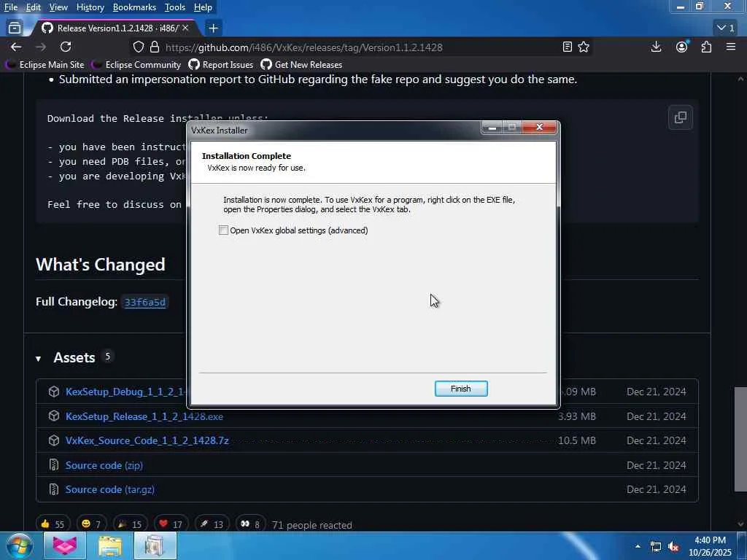Bookmark this page with star icon

[x=584, y=47]
